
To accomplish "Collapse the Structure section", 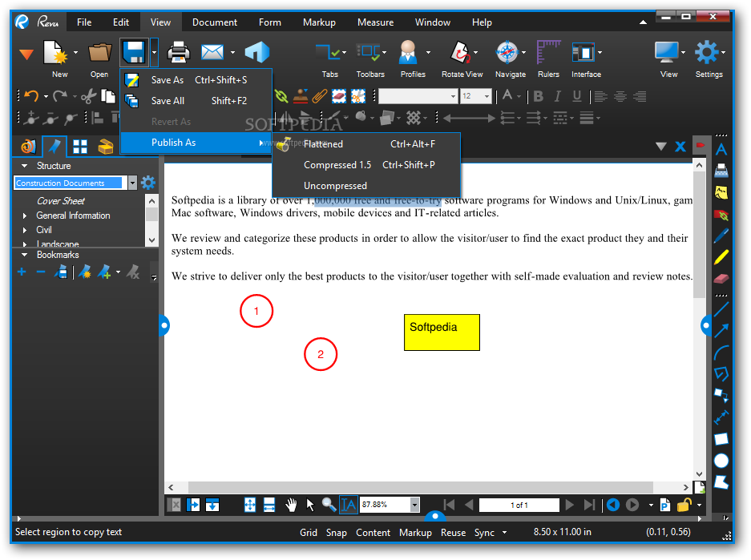I will point(24,166).
